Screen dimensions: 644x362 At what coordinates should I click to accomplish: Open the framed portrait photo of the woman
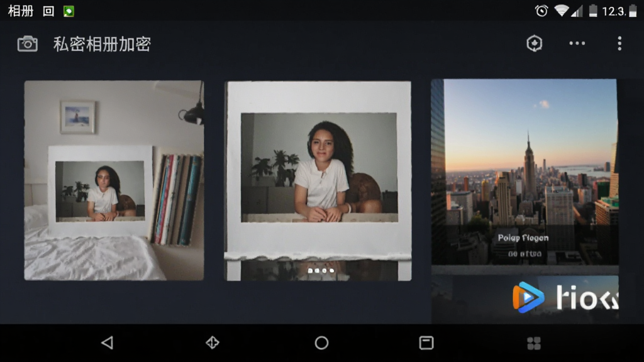click(318, 180)
